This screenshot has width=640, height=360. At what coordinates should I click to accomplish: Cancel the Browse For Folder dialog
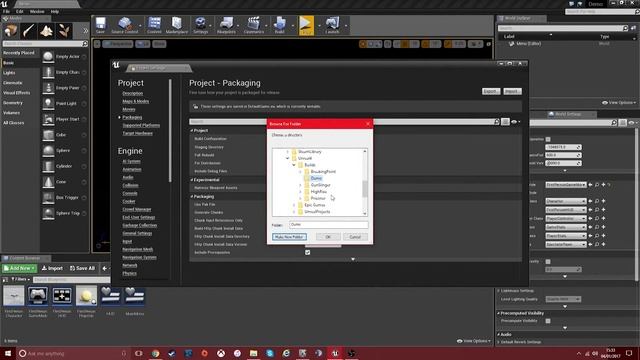click(x=355, y=237)
